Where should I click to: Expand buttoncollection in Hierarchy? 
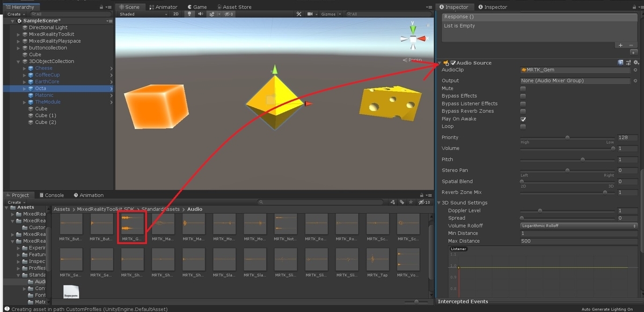click(19, 48)
